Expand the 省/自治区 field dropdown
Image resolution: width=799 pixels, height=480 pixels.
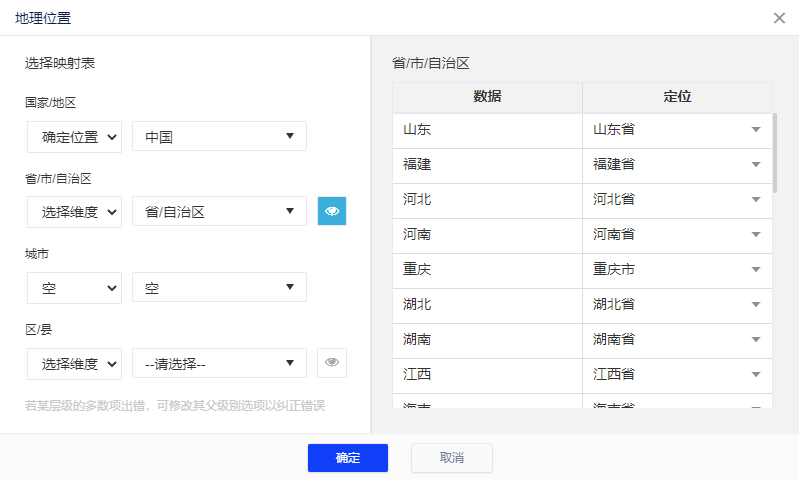click(x=219, y=212)
